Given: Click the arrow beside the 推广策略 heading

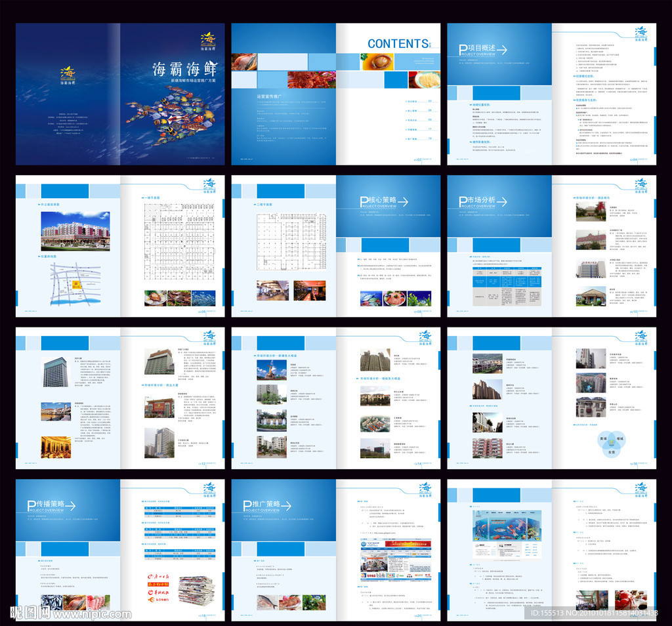Looking at the screenshot, I should click(286, 506).
